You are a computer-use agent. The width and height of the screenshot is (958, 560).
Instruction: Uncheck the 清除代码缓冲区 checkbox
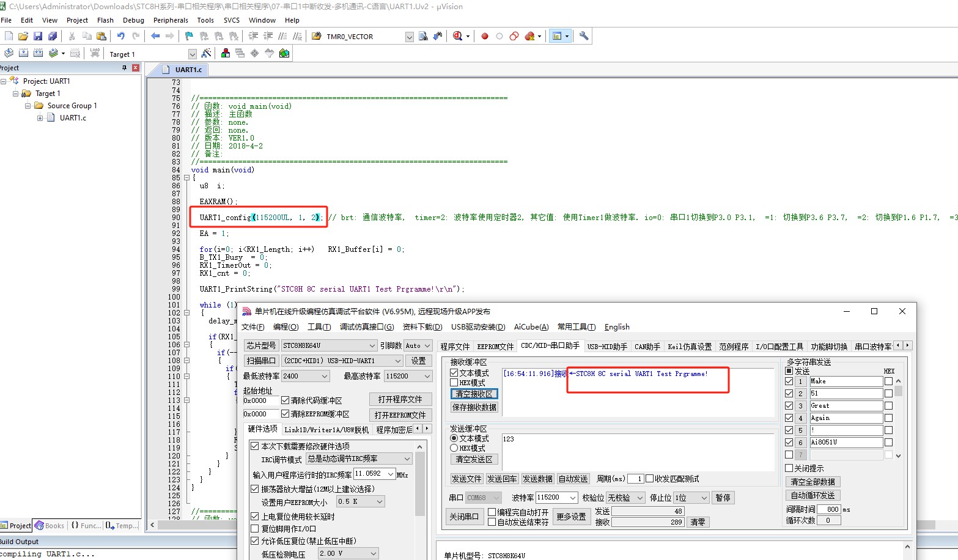[285, 400]
